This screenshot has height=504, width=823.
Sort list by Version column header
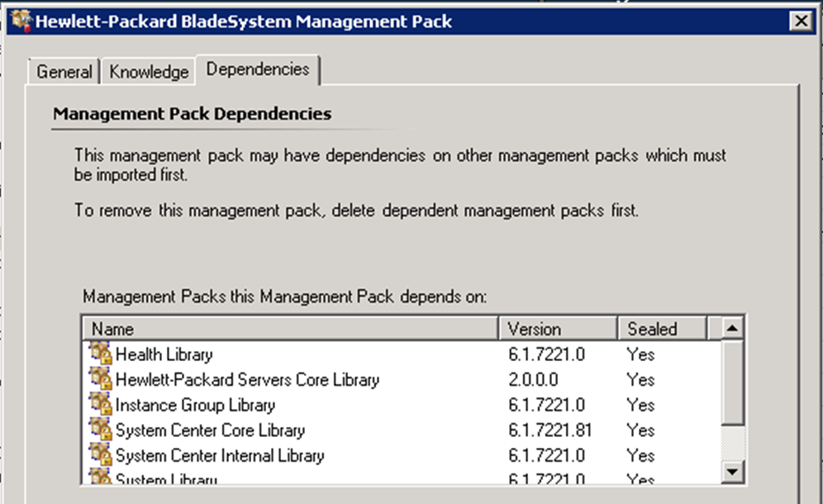pyautogui.click(x=558, y=329)
